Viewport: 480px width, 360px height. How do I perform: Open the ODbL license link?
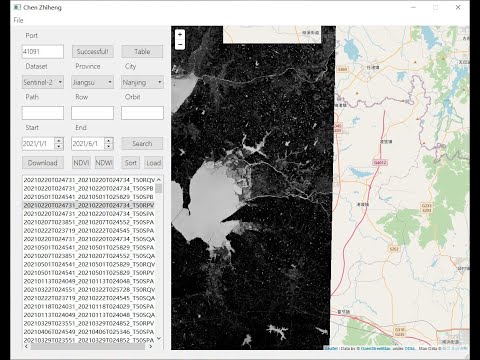click(x=410, y=348)
